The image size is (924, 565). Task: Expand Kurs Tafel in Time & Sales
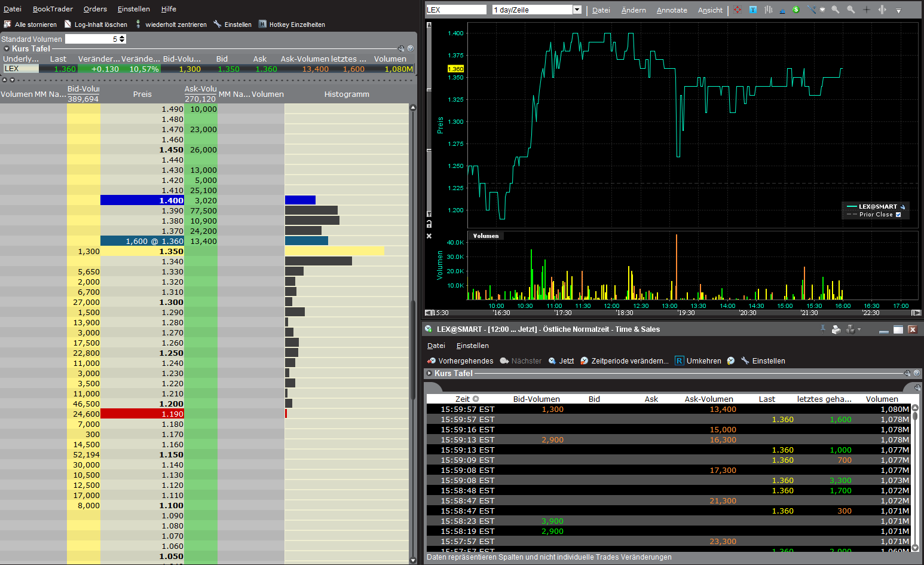(x=429, y=373)
